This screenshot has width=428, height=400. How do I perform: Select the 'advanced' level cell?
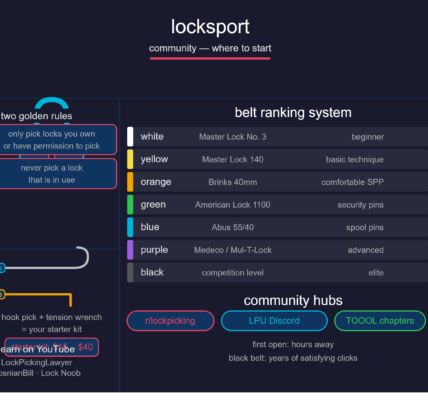366,250
